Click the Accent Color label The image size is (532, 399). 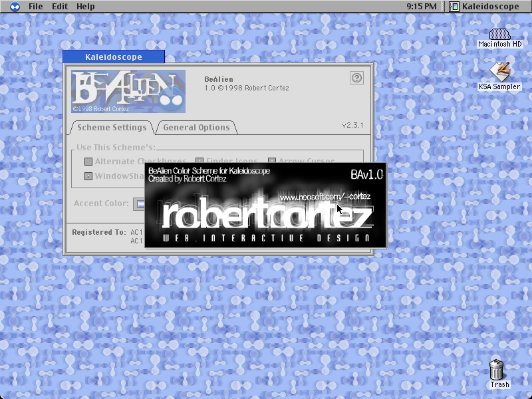[x=101, y=203]
